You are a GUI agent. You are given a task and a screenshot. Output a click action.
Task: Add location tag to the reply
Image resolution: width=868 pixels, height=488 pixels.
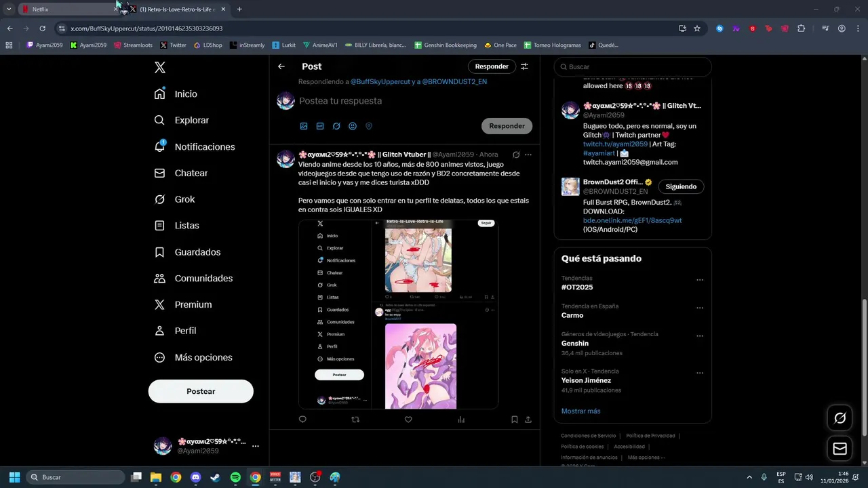pos(369,126)
